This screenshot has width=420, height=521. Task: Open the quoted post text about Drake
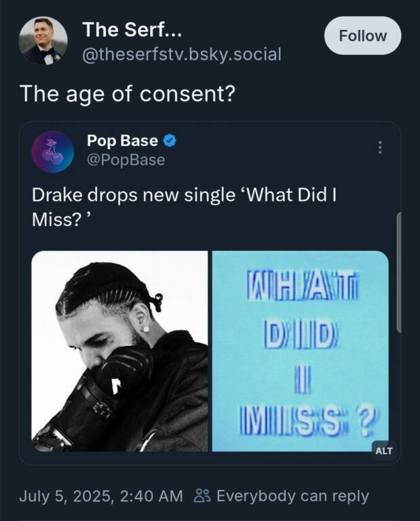[x=185, y=207]
